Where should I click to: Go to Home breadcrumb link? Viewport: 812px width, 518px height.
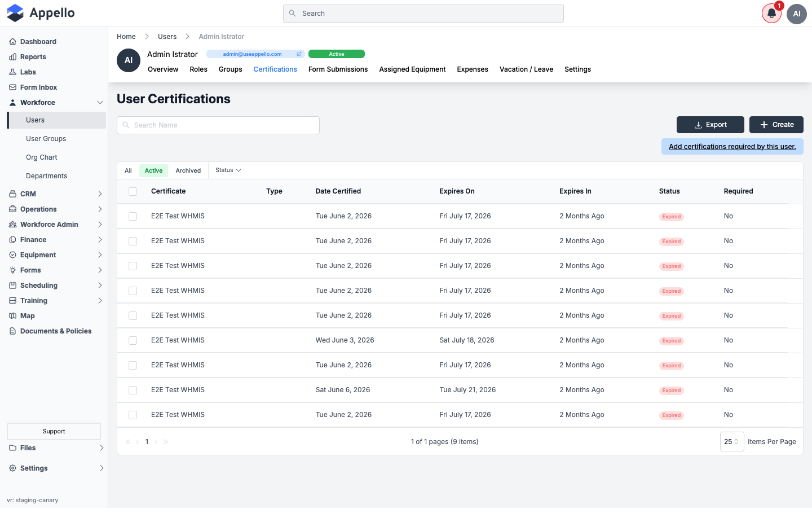pos(126,37)
